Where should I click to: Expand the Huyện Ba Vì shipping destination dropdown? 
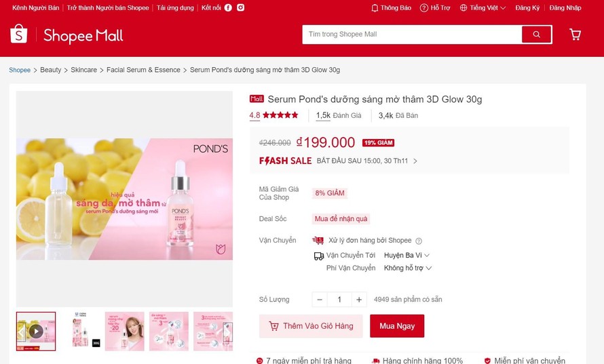[x=407, y=256]
